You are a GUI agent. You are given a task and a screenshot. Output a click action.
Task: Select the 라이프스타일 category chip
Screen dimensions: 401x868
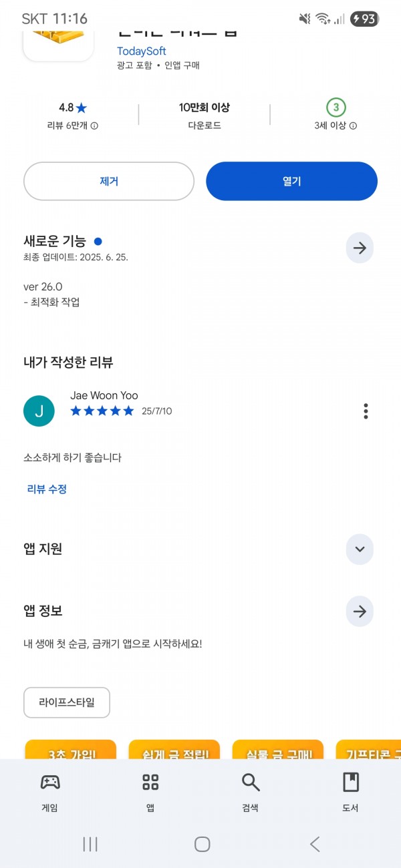[67, 702]
